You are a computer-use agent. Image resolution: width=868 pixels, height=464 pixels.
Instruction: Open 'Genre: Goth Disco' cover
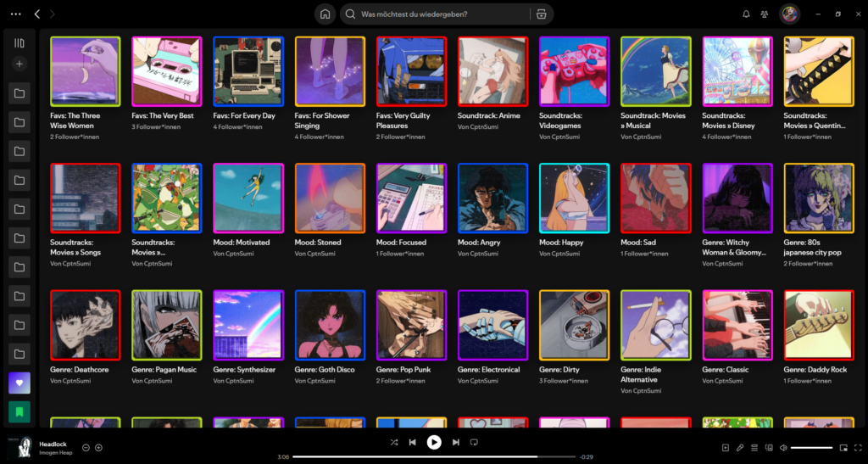click(330, 325)
